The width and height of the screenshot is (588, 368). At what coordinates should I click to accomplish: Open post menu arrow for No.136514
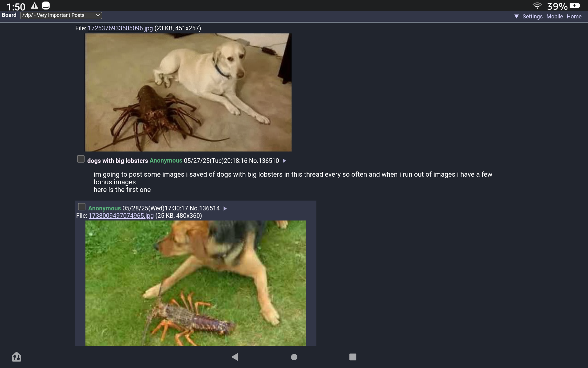[225, 209]
